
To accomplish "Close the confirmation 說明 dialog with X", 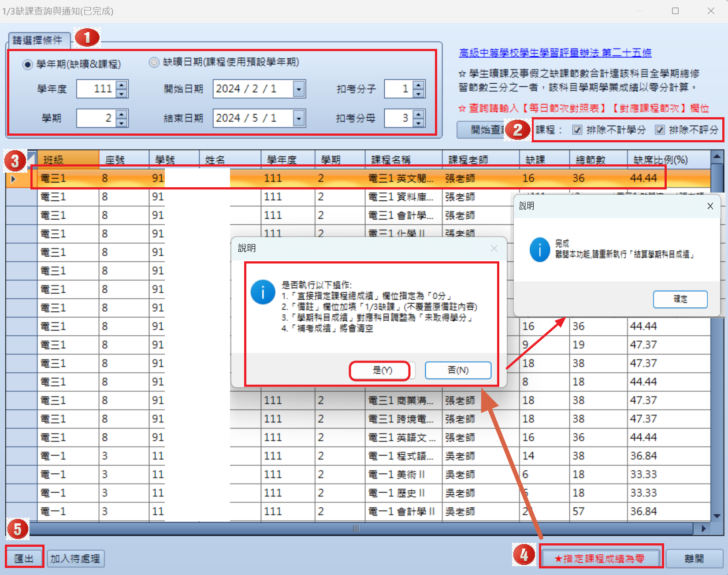I will 494,249.
